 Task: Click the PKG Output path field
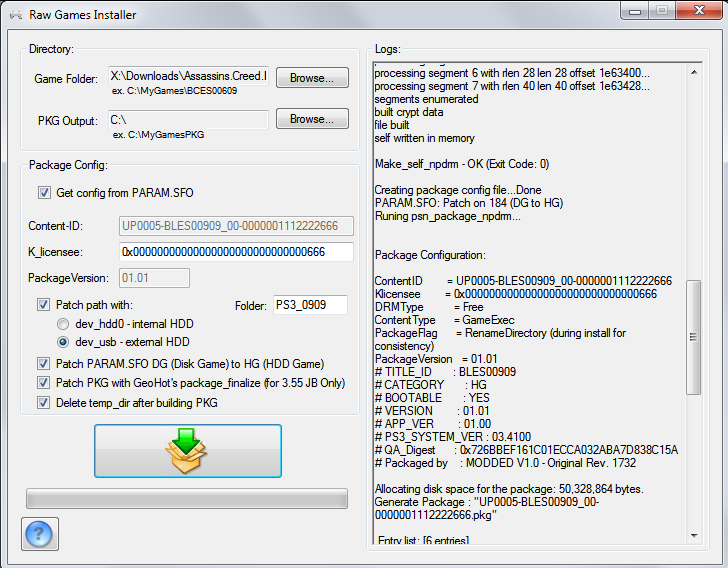click(x=188, y=120)
